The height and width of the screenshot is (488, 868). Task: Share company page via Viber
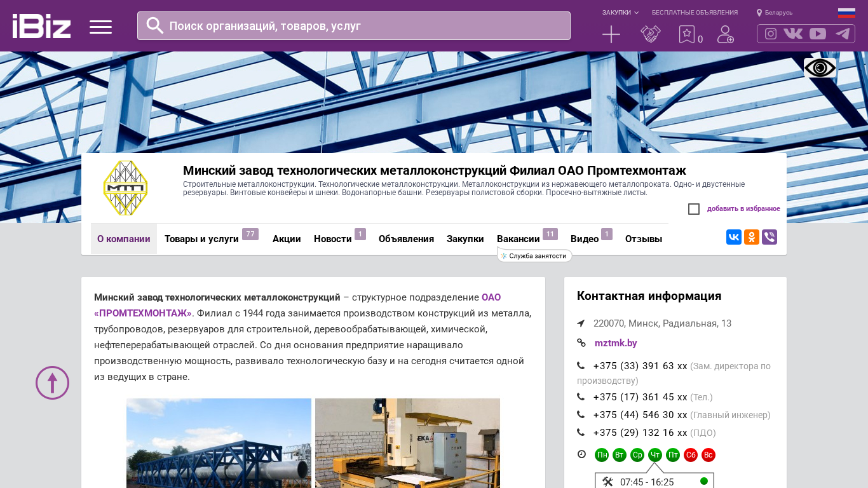click(770, 237)
